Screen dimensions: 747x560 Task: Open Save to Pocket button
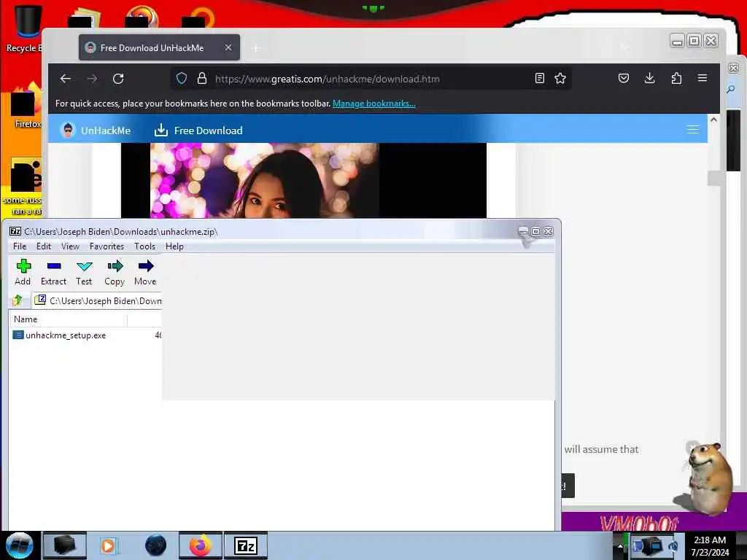click(x=623, y=78)
